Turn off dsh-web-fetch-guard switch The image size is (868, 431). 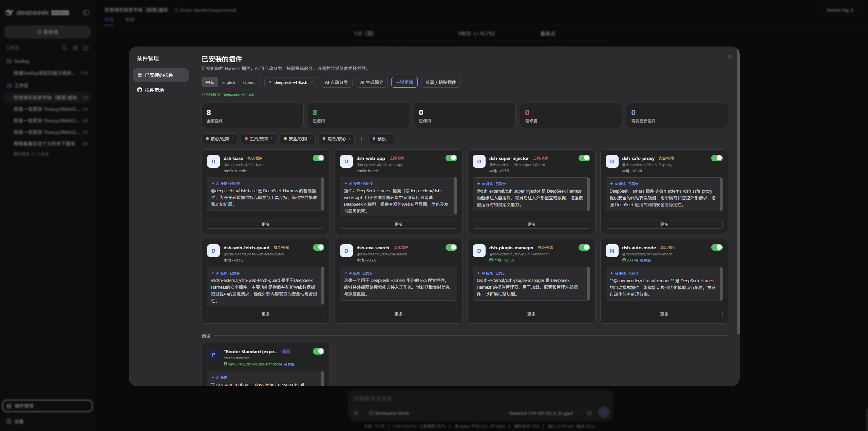click(x=318, y=247)
